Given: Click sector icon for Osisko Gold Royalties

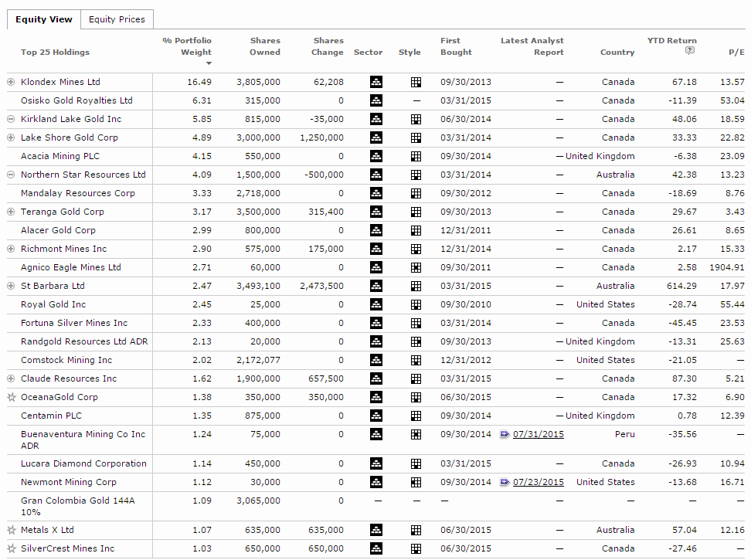Looking at the screenshot, I should click(376, 100).
